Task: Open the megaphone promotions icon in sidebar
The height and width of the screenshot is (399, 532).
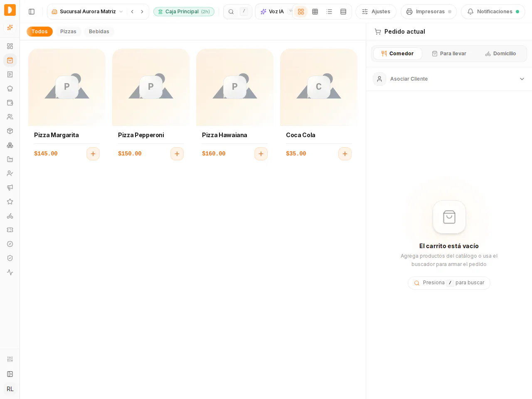Action: pos(10,187)
